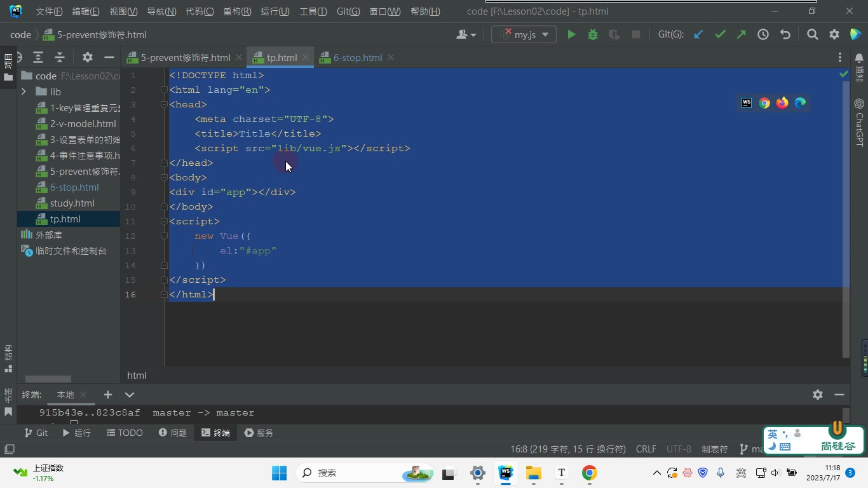Roll back changes with the undo arrow
The height and width of the screenshot is (488, 868).
785,35
